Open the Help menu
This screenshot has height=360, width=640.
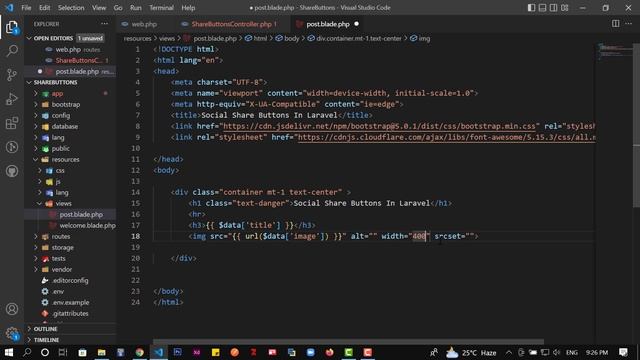click(x=188, y=8)
